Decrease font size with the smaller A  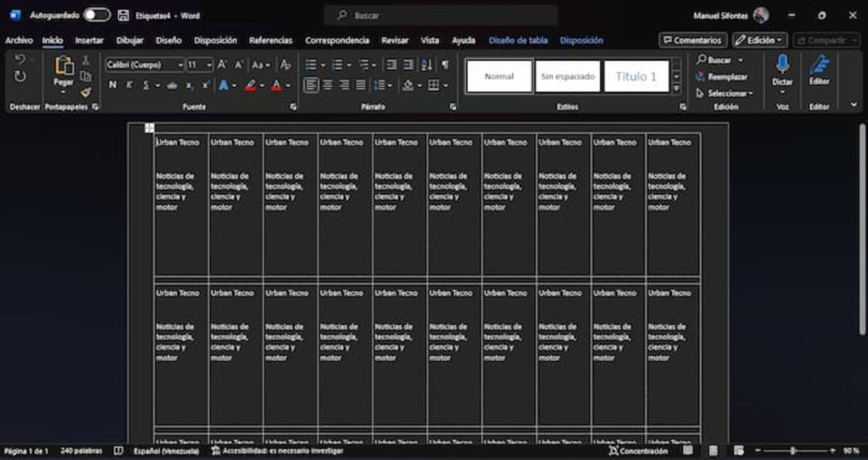(x=239, y=65)
